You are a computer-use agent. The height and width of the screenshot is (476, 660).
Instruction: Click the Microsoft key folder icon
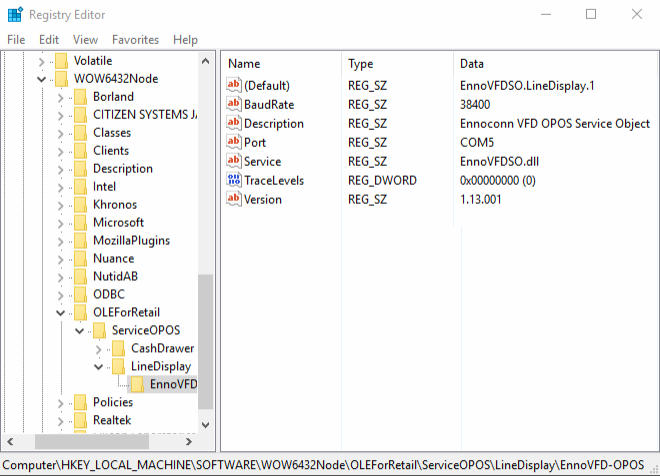pos(79,223)
